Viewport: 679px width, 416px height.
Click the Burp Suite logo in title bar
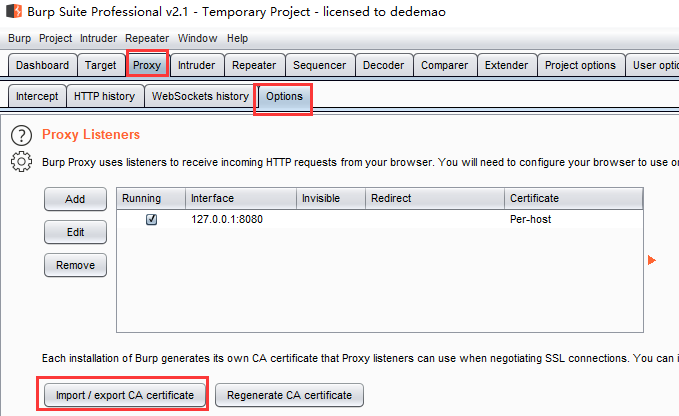point(14,11)
